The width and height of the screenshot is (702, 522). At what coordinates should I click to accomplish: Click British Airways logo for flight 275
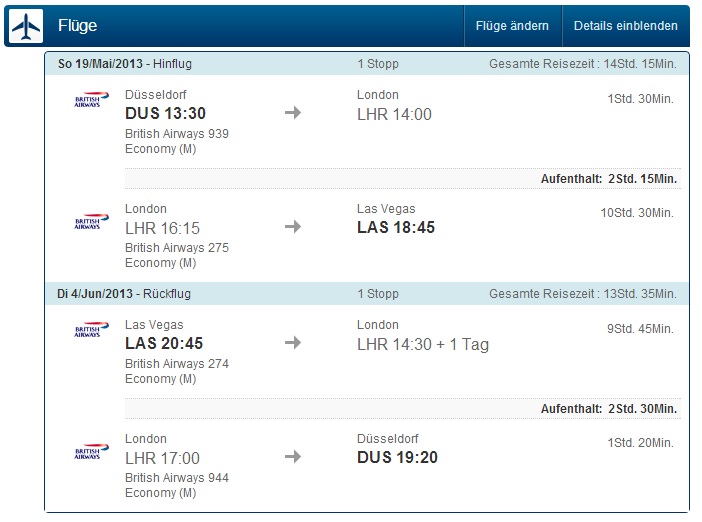point(89,222)
